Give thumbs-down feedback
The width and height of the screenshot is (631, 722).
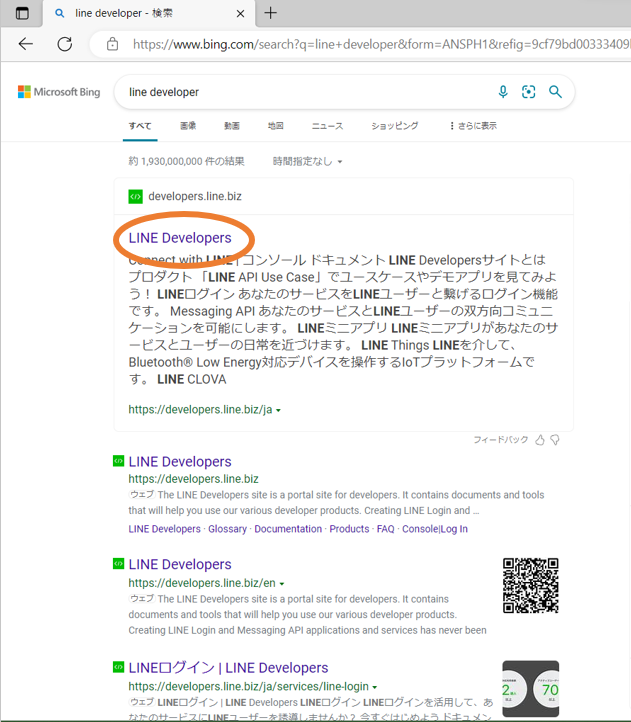click(x=555, y=440)
